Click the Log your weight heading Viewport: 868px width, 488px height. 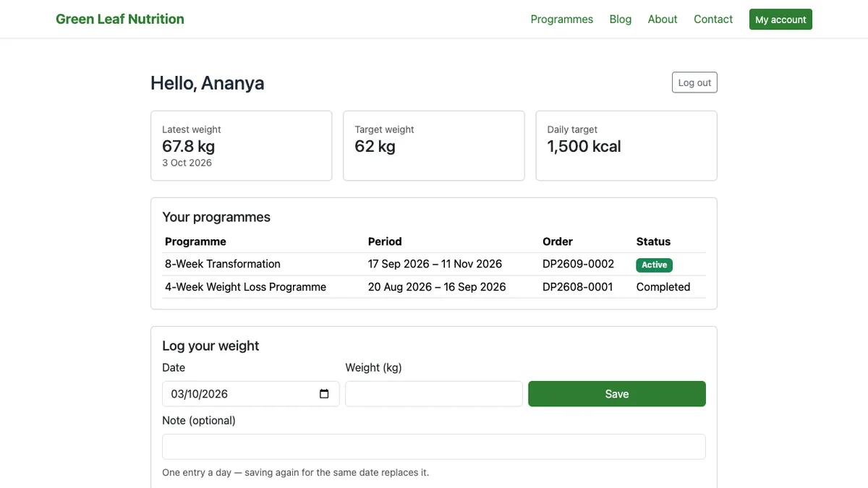(x=210, y=346)
